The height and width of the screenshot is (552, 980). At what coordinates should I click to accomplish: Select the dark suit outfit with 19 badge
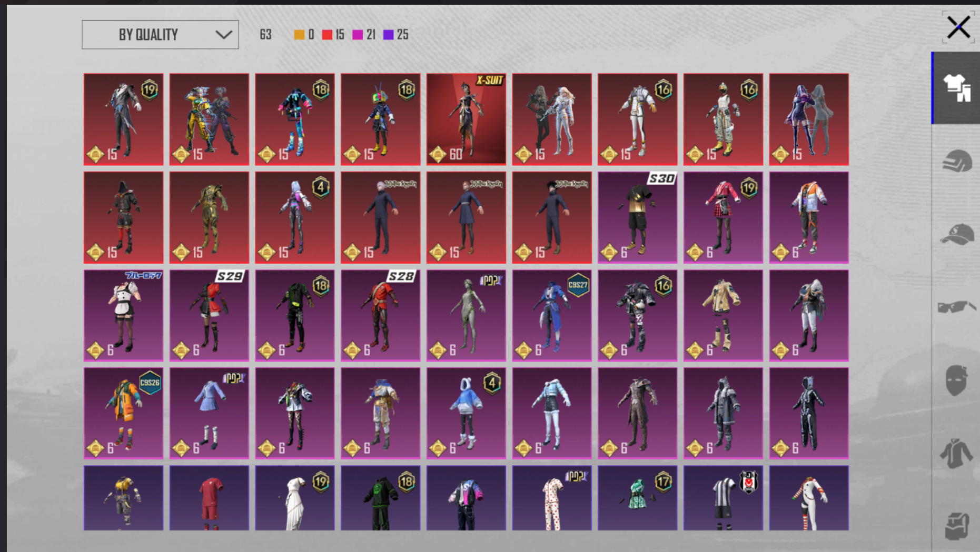tap(124, 119)
